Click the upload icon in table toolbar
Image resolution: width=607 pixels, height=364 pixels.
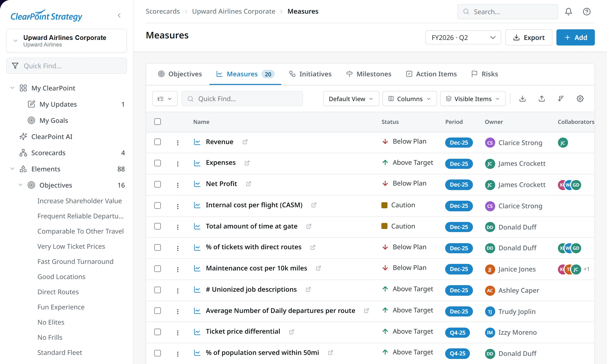click(x=542, y=99)
